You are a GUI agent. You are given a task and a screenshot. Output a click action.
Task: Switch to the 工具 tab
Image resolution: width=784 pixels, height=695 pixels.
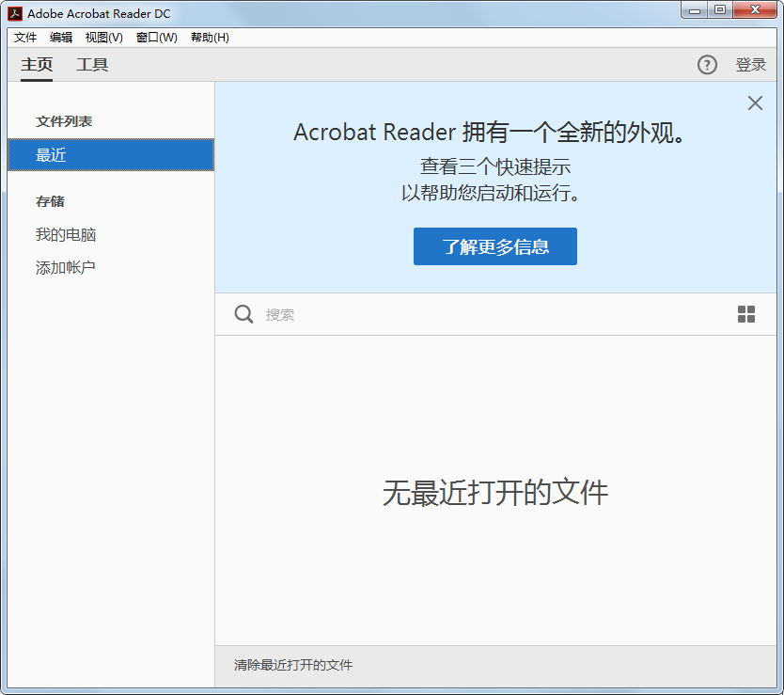(x=92, y=65)
